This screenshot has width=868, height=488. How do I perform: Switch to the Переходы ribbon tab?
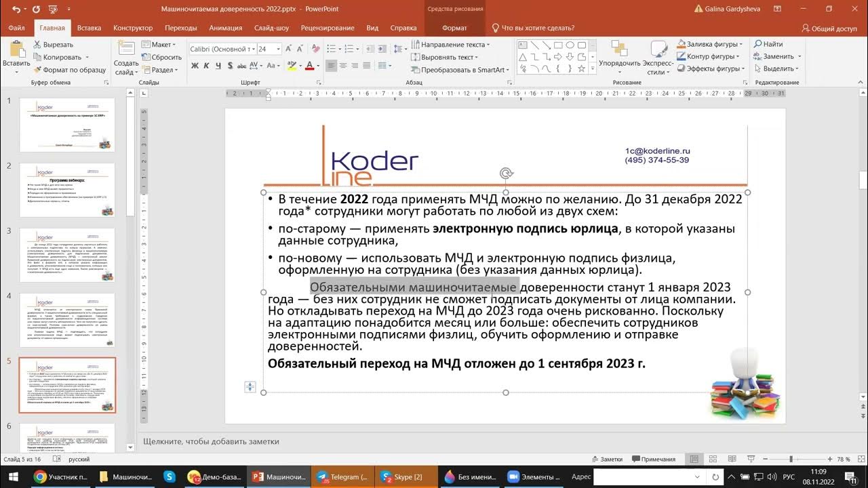click(181, 28)
